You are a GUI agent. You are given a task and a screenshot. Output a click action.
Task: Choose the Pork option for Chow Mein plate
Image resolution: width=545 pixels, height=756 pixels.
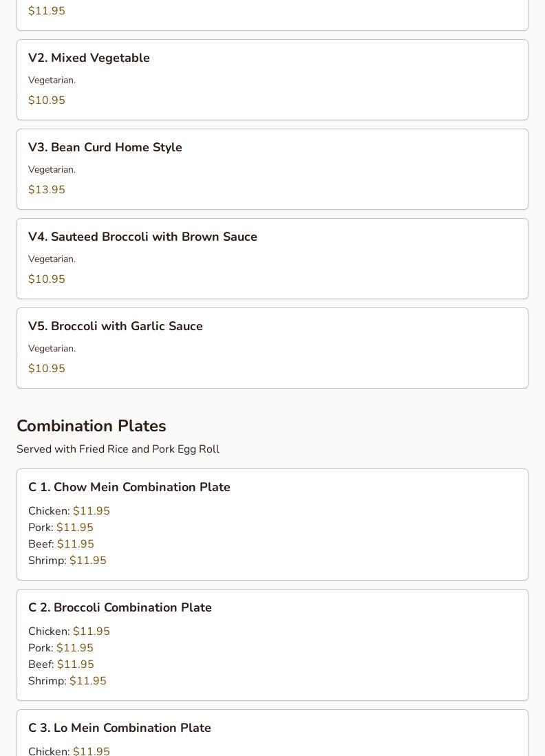61,528
